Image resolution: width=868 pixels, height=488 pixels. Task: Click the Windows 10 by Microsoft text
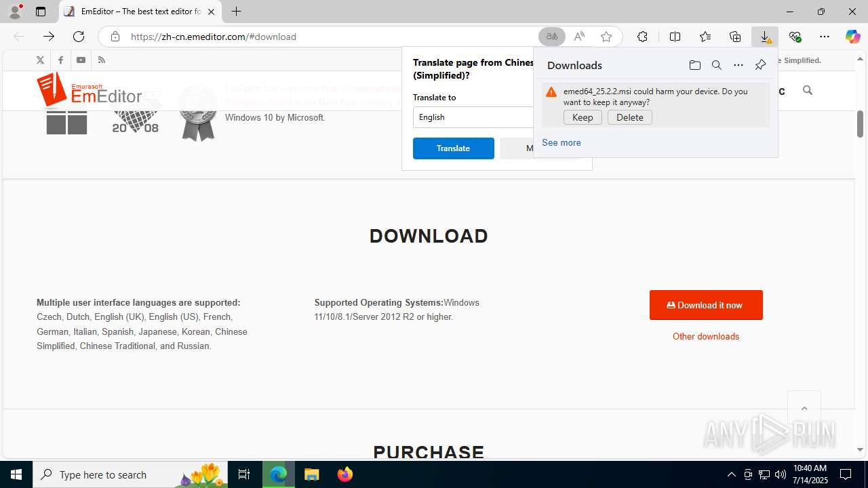[275, 117]
